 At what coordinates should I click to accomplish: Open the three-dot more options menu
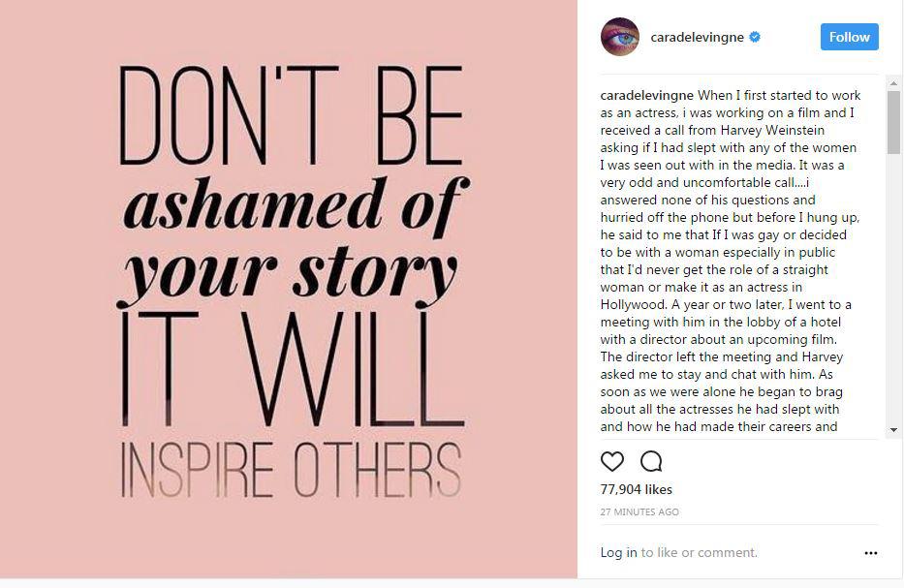click(870, 553)
